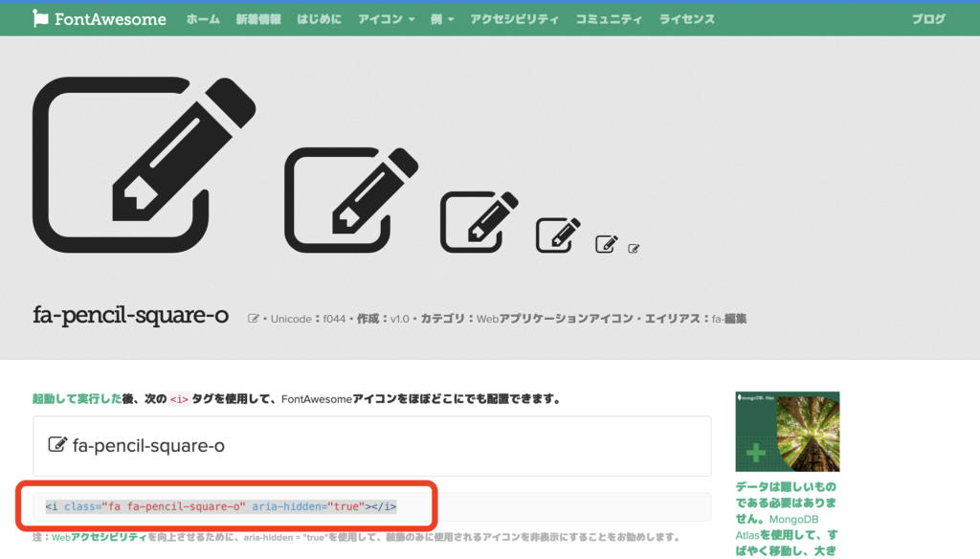Expand the アイコン dropdown menu
980x559 pixels.
tap(387, 19)
